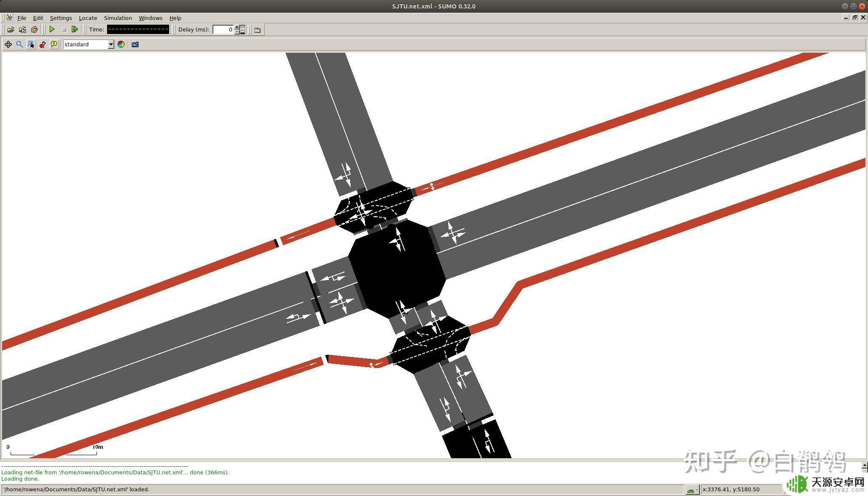Click the Locate Junction search icon
Viewport: 868px width, 496px height.
[x=31, y=44]
